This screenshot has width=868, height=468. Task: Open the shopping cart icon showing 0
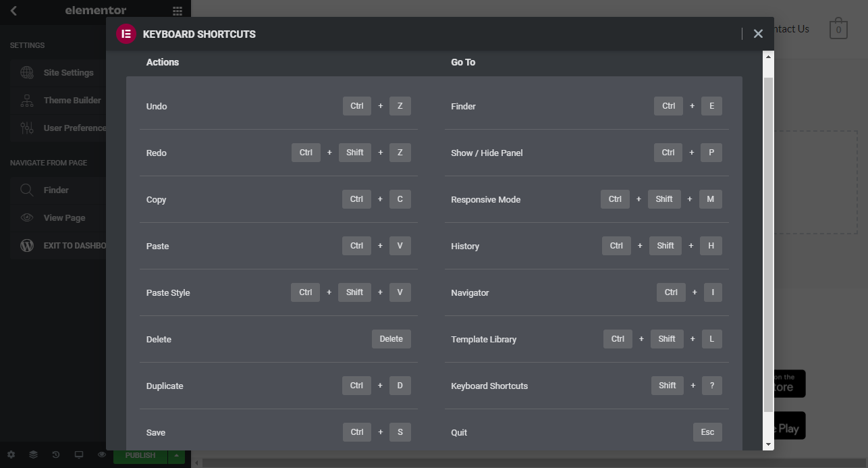tap(838, 28)
